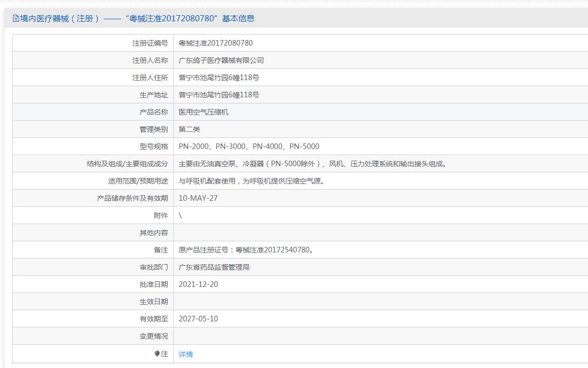Select registrant name 广东鸽子医疗器械有限公司
The image size is (588, 368).
tap(221, 60)
